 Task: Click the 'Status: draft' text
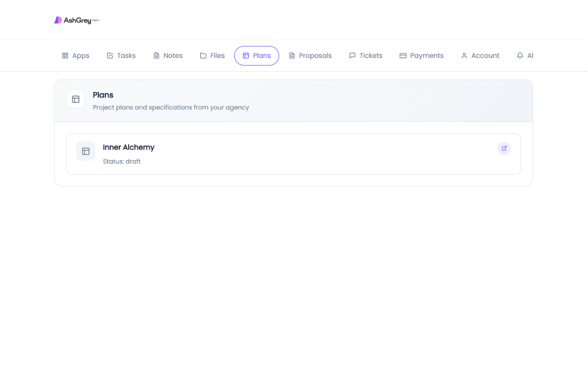122,162
